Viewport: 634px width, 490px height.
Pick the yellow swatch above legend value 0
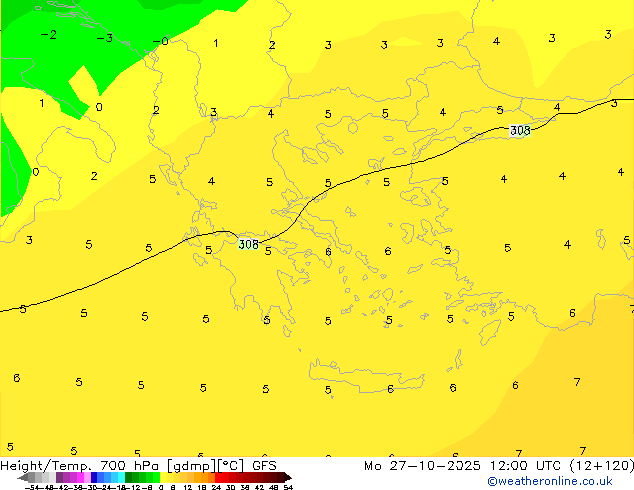pyautogui.click(x=163, y=477)
